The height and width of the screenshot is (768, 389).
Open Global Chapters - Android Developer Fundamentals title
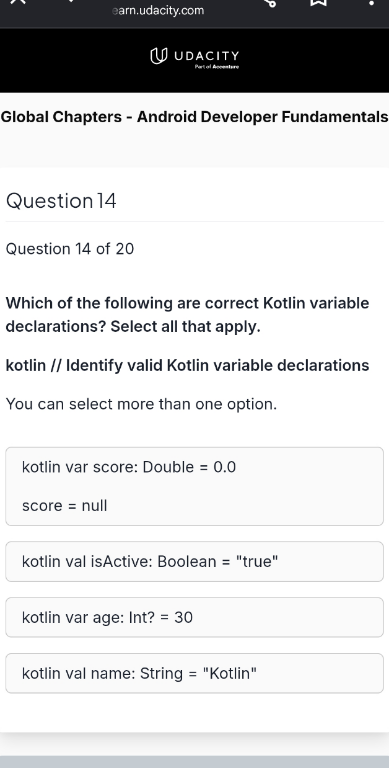194,117
